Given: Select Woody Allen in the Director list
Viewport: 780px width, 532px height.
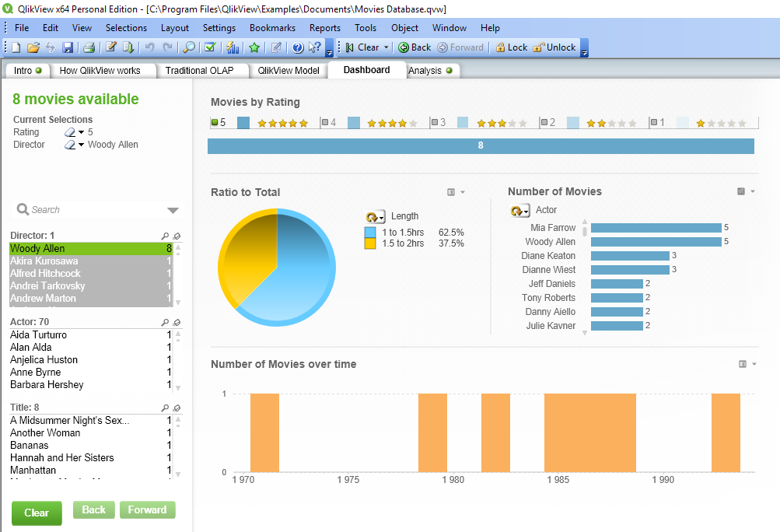Looking at the screenshot, I should coord(91,249).
